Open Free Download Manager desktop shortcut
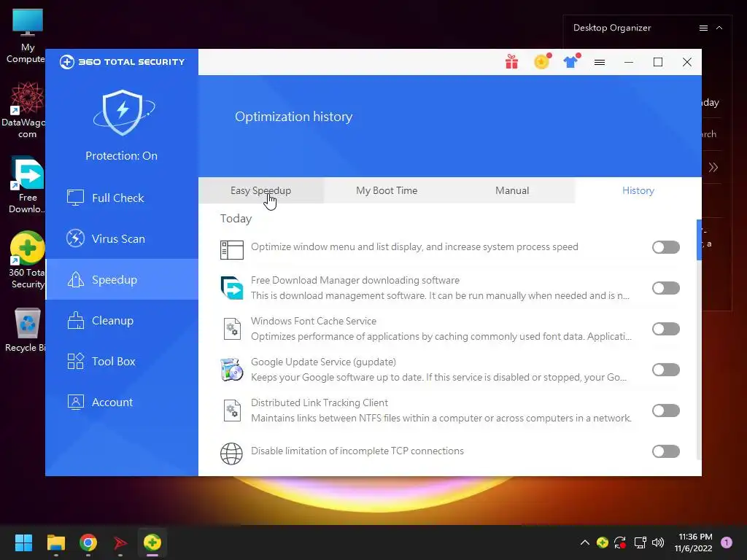Screen dimensions: 747x560 click(27, 184)
